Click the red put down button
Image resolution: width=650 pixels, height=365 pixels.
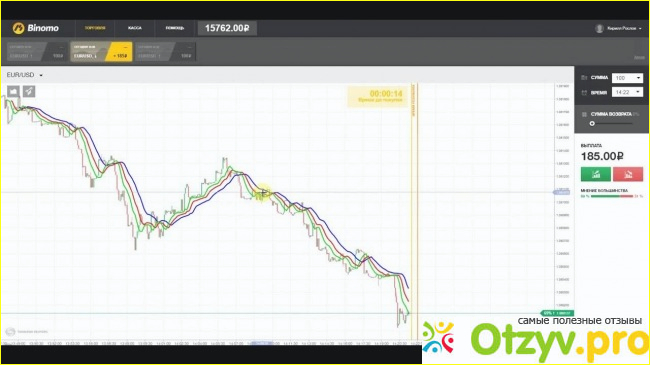(x=628, y=174)
